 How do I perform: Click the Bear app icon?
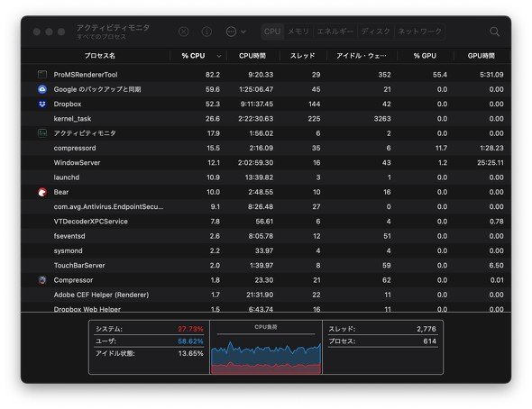coord(42,192)
